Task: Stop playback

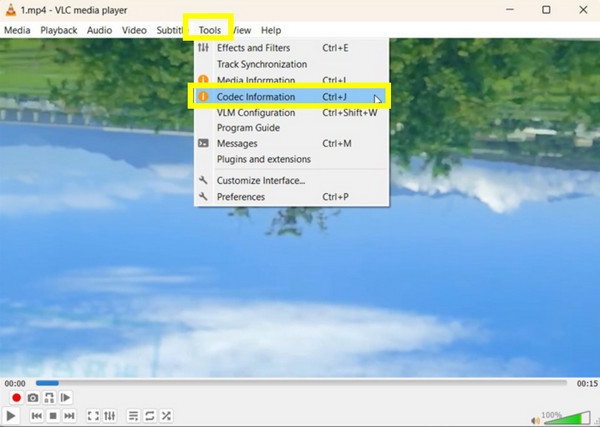Action: 53,416
